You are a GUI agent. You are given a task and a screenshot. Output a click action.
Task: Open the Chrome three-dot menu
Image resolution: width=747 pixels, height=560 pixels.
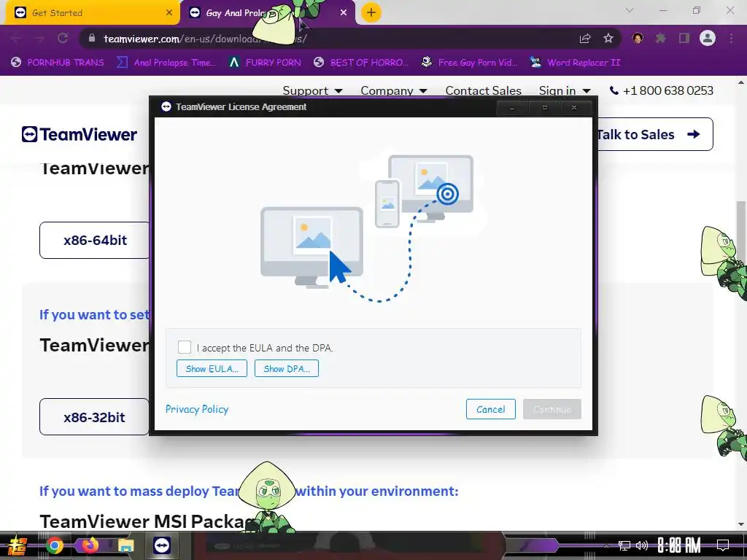click(731, 38)
